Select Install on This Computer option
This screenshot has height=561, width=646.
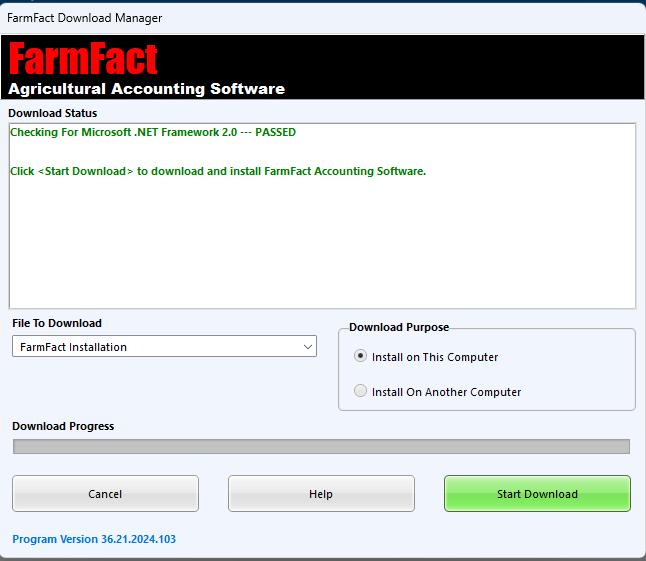coord(361,357)
